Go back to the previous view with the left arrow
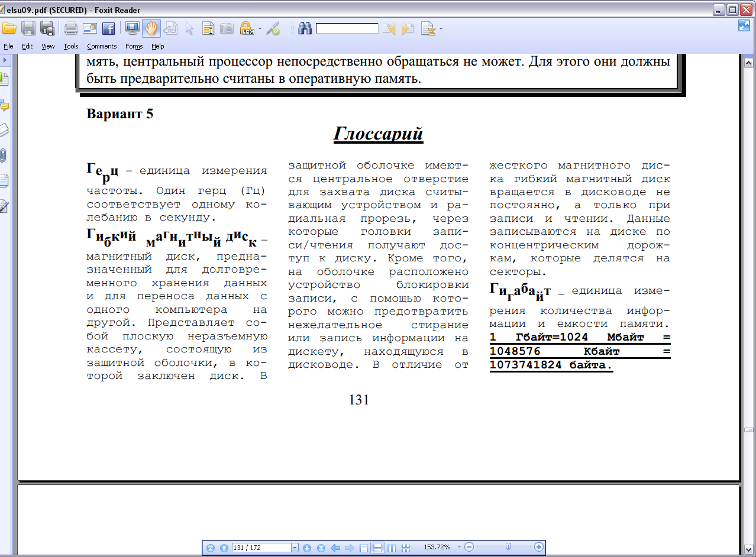Image resolution: width=756 pixels, height=557 pixels. click(x=335, y=548)
